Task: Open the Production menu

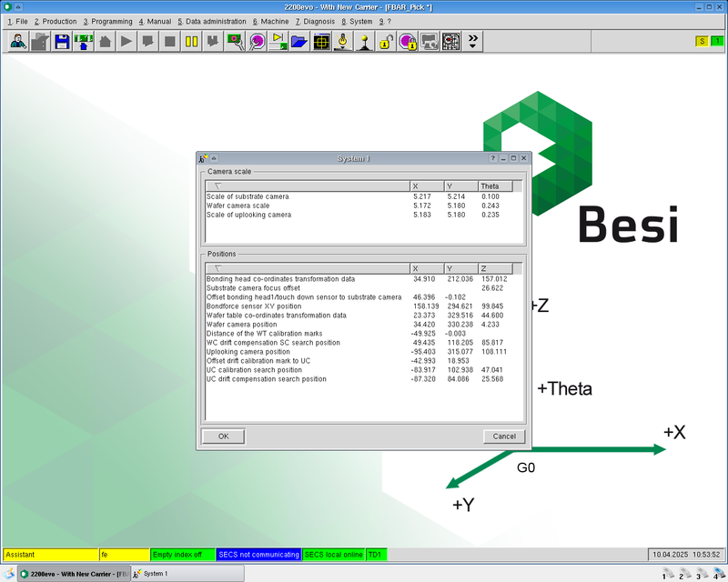Action: pos(56,21)
